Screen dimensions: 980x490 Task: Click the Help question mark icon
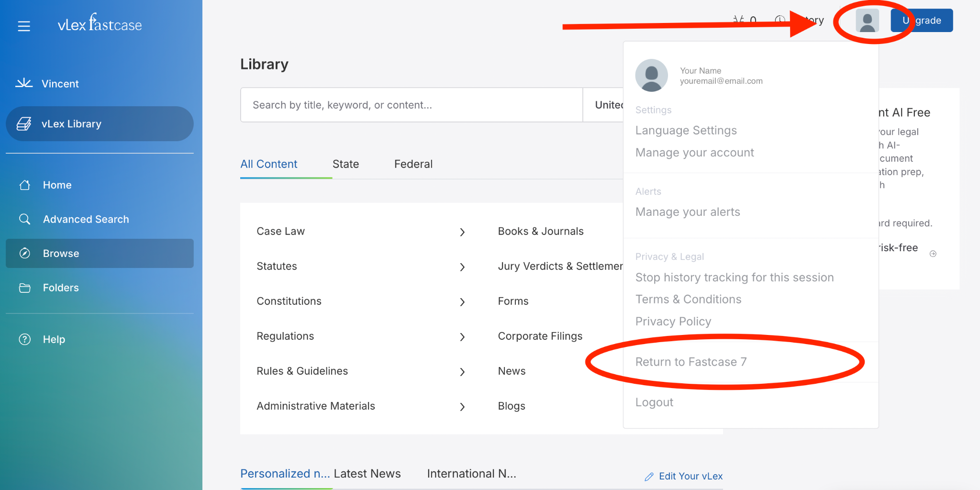pyautogui.click(x=25, y=339)
